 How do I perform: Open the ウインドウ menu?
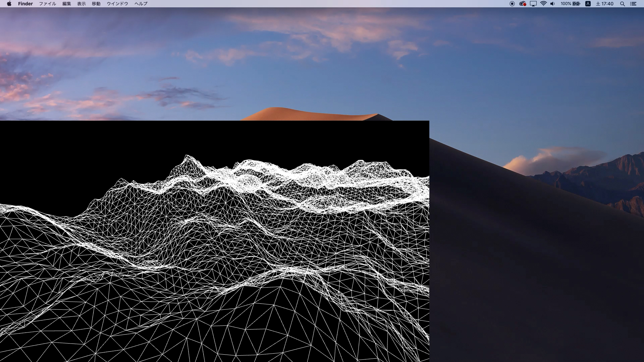117,4
